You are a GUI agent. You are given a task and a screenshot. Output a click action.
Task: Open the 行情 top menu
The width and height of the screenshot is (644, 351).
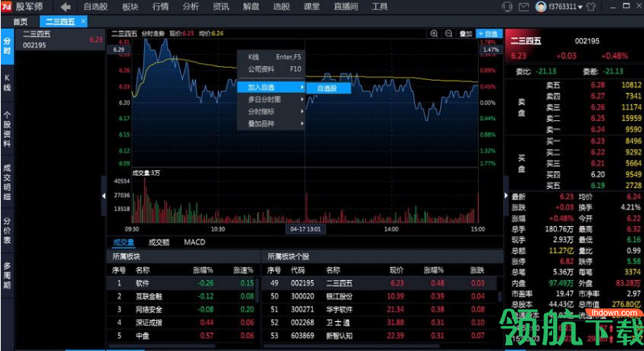pos(160,6)
